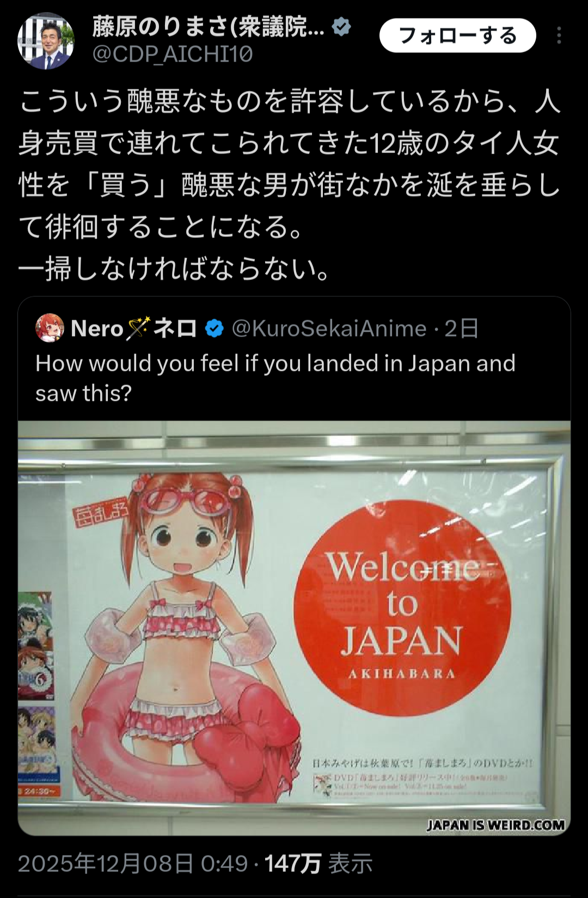Select the main Japanese tweet text body
This screenshot has height=898, width=588.
coord(289,185)
